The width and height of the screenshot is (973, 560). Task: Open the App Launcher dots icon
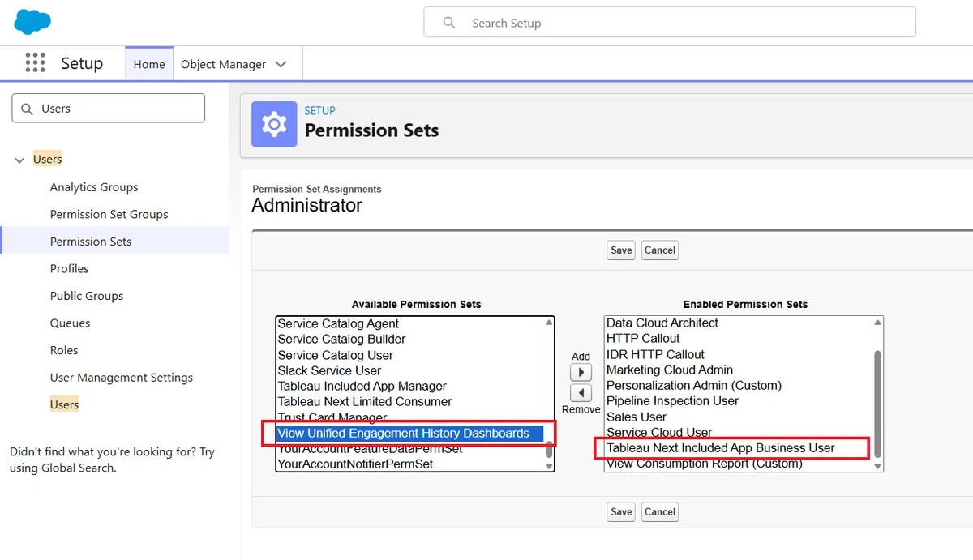pyautogui.click(x=35, y=63)
